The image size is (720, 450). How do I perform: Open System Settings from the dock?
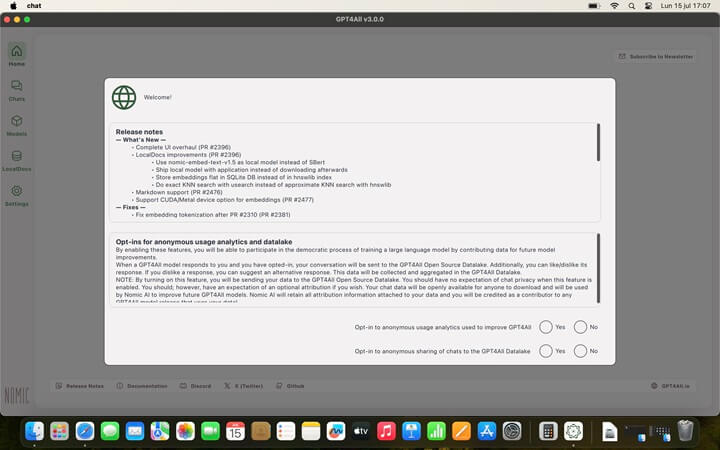click(512, 431)
